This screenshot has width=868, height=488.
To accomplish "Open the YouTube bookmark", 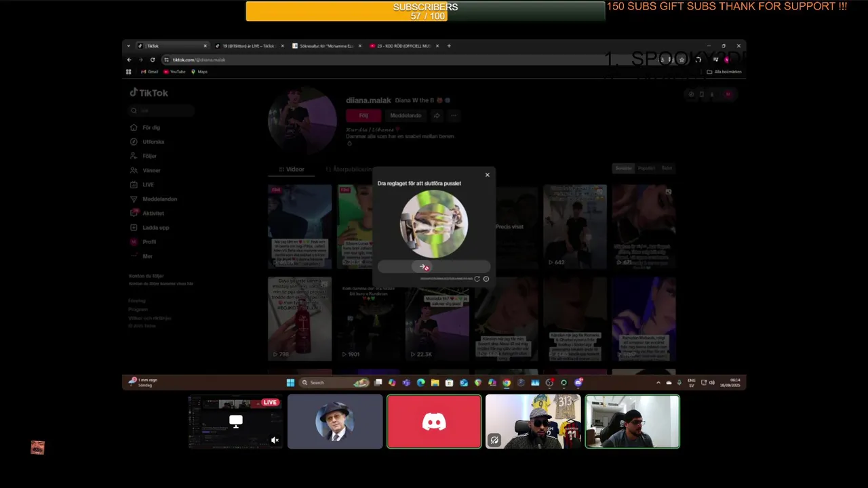I will tap(174, 72).
